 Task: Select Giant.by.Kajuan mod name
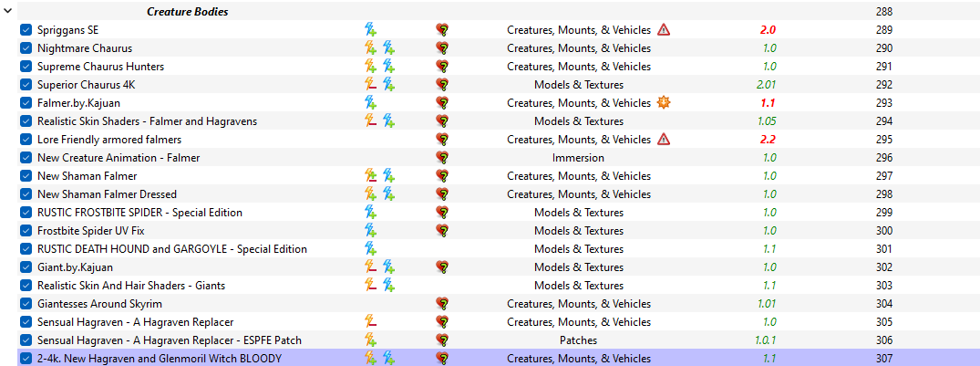click(x=75, y=267)
